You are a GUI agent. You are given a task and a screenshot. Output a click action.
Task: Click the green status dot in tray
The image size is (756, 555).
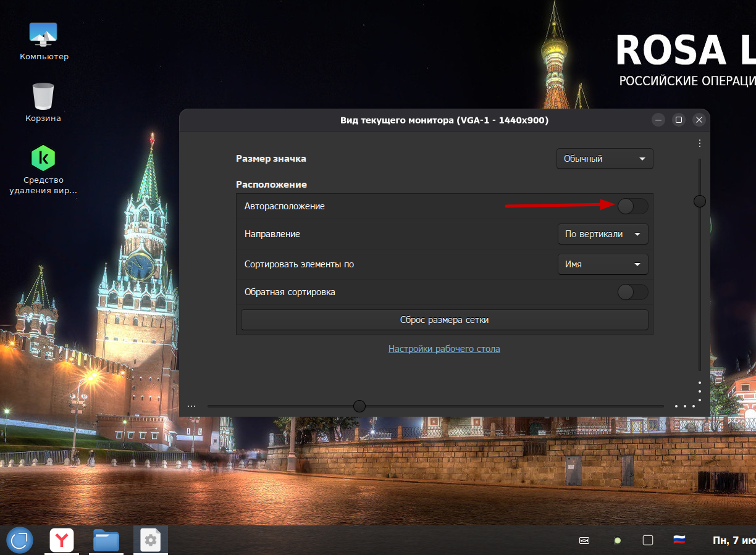tap(617, 540)
